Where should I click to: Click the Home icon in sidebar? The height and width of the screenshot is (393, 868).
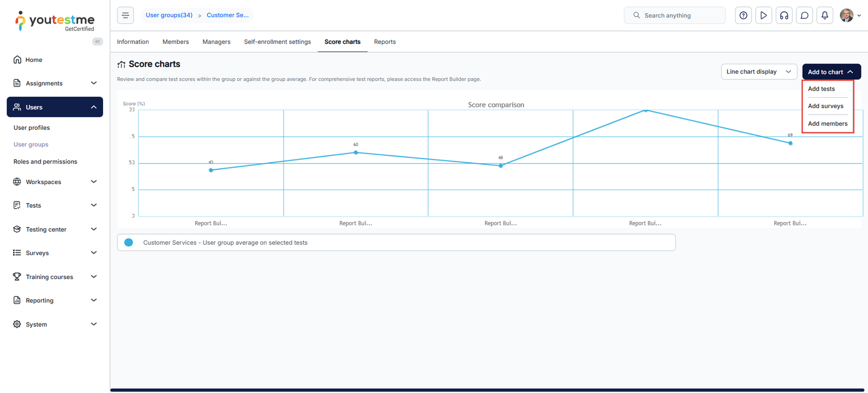coord(17,60)
